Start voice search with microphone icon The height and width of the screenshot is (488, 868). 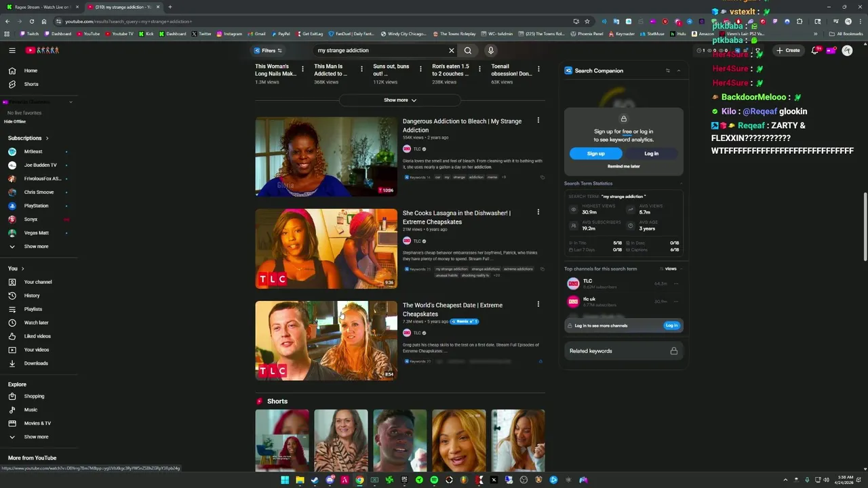pos(490,50)
